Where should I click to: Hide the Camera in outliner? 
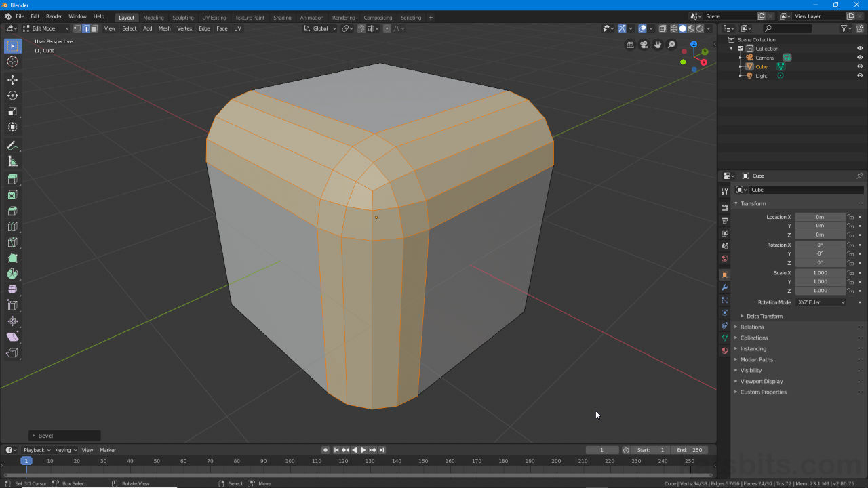[860, 58]
